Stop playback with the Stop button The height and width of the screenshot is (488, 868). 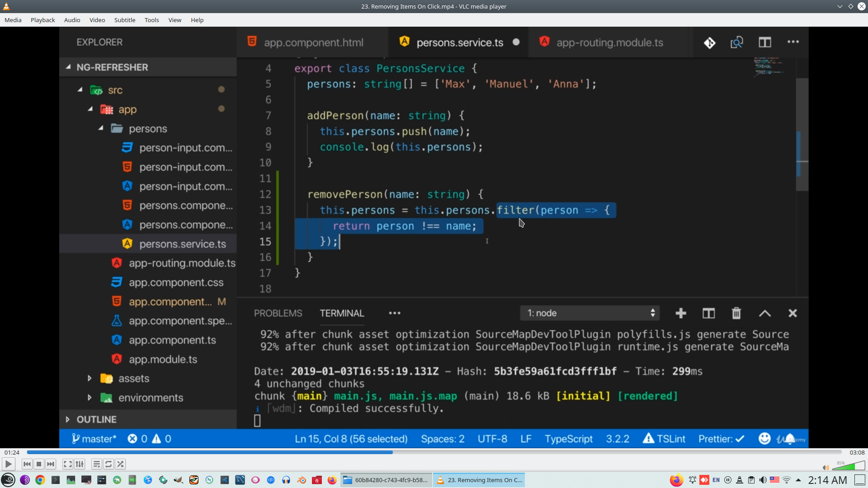pyautogui.click(x=39, y=464)
